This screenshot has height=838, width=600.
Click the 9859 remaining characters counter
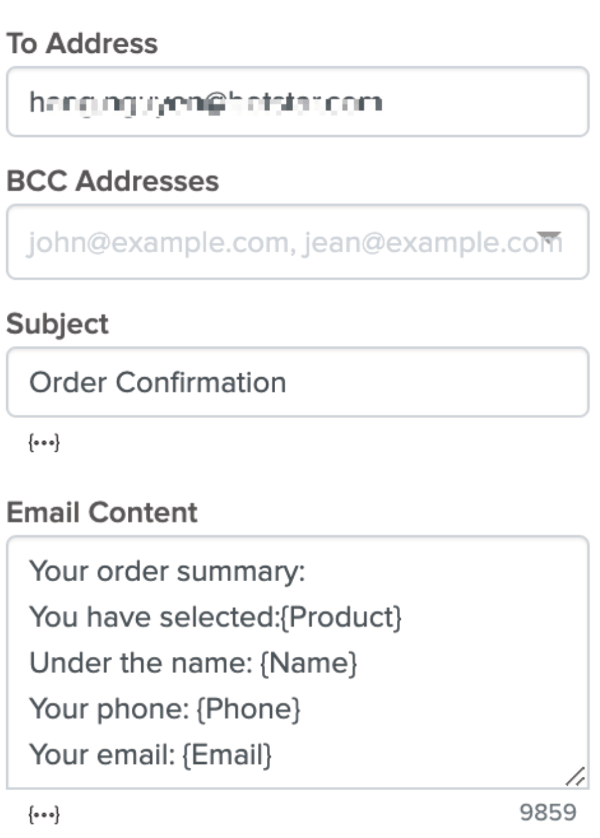point(547,813)
